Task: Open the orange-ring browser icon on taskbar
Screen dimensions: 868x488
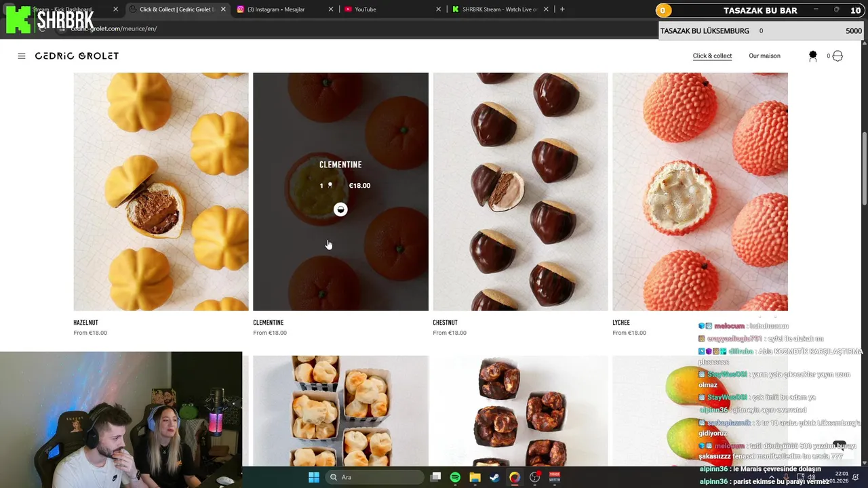Action: tap(515, 477)
